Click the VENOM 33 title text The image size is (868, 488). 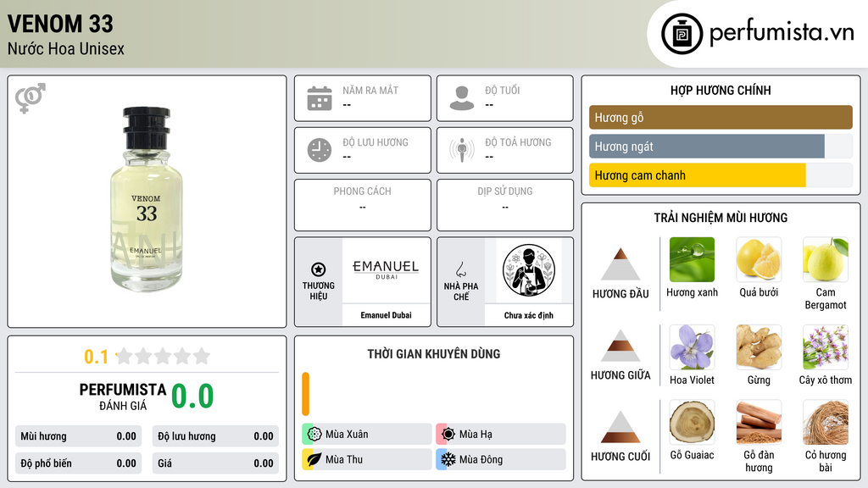pos(60,24)
